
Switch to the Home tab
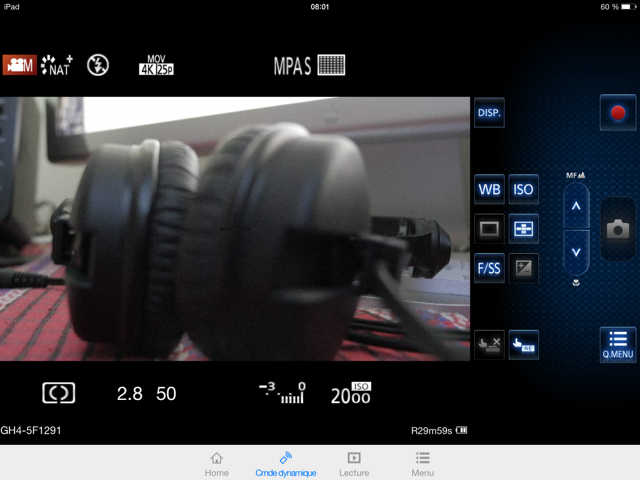pyautogui.click(x=217, y=463)
